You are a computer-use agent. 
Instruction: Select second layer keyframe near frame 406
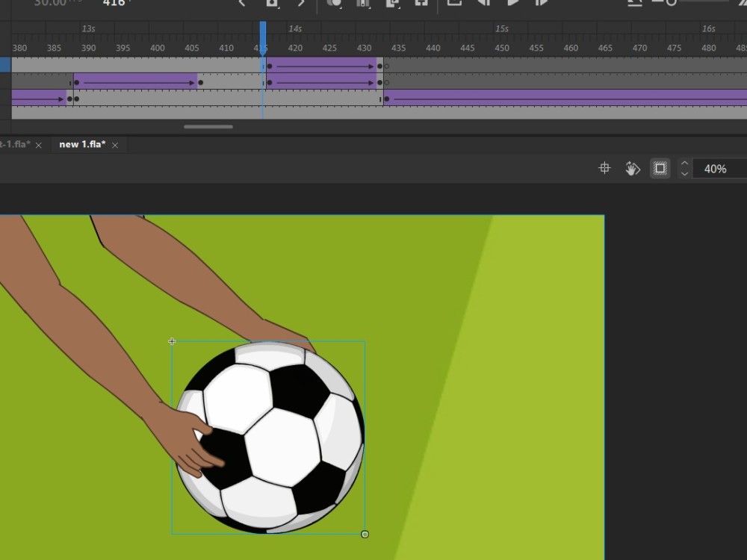pos(200,83)
